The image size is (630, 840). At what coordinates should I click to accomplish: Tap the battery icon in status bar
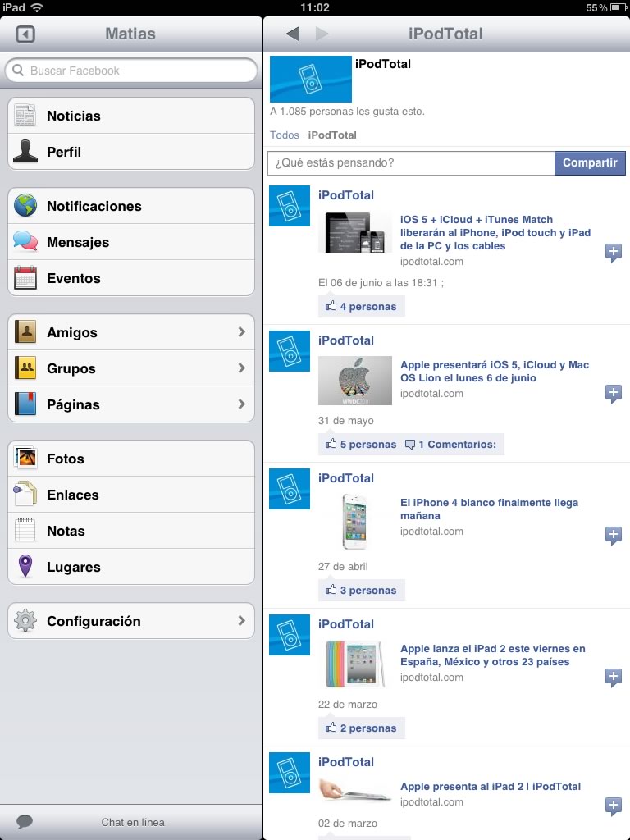[x=618, y=7]
